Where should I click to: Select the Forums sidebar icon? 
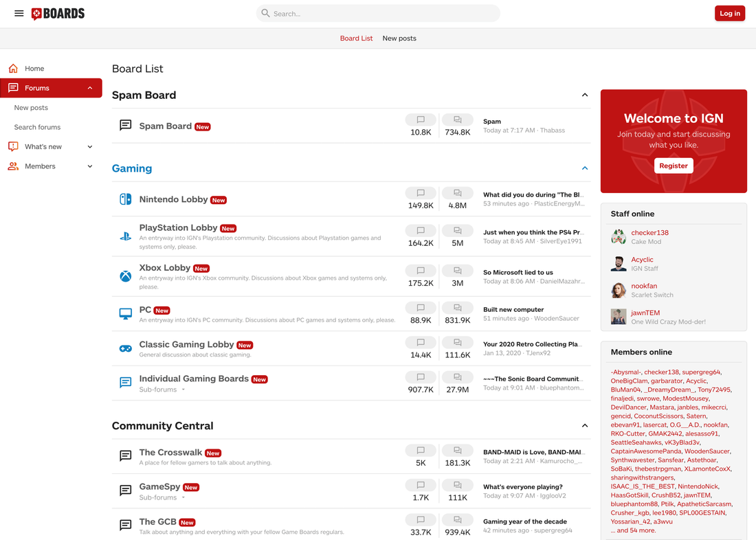(12, 88)
